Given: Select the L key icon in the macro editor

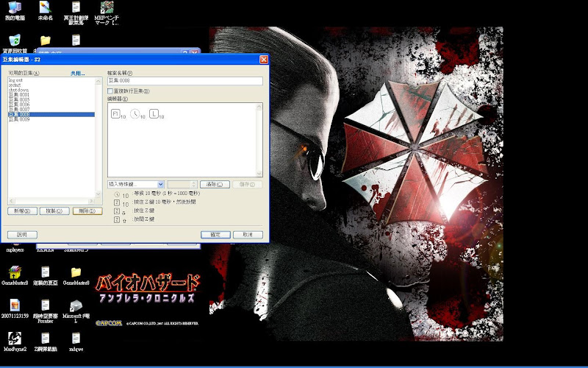Looking at the screenshot, I should [154, 114].
